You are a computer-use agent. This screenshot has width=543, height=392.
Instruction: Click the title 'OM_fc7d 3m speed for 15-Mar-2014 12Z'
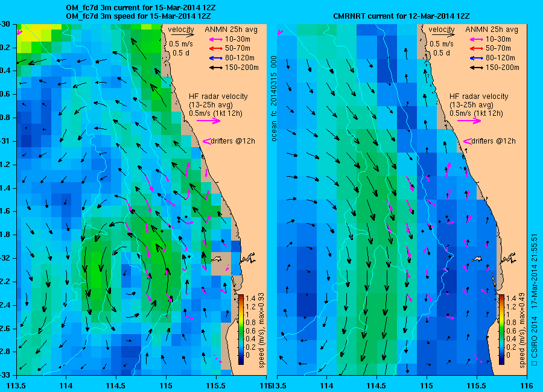coord(139,16)
